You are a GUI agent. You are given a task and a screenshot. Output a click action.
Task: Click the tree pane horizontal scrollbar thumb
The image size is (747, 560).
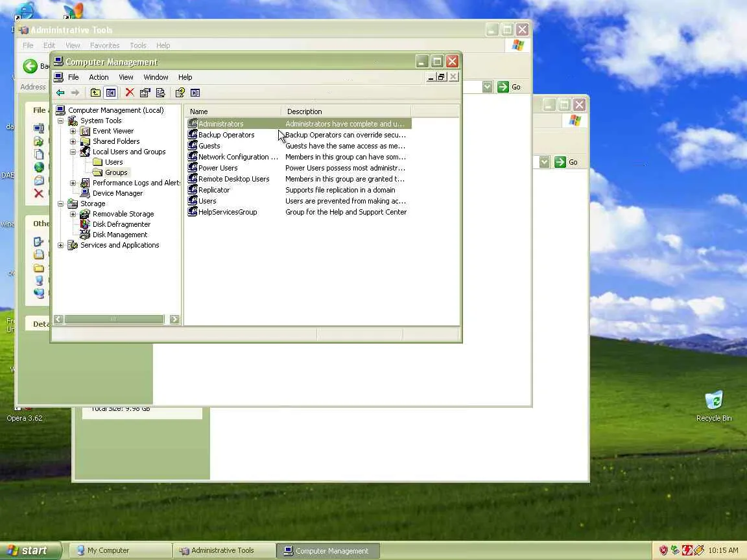(114, 319)
